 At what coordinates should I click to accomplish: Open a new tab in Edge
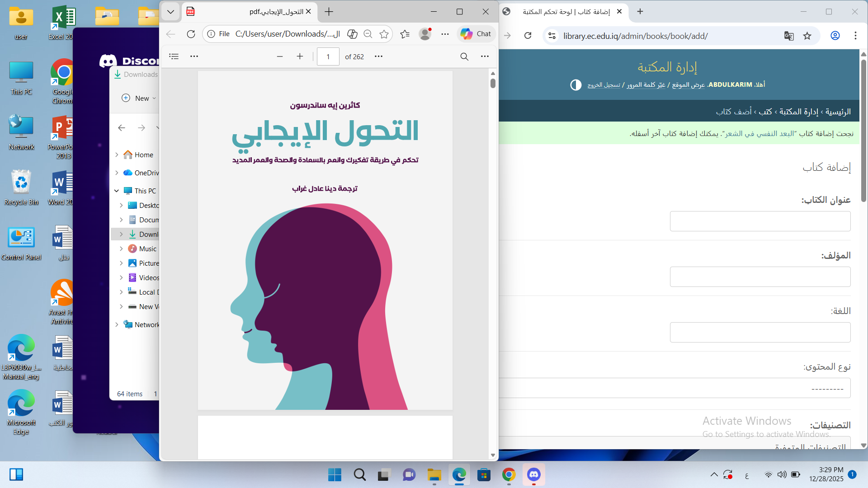[x=329, y=12]
